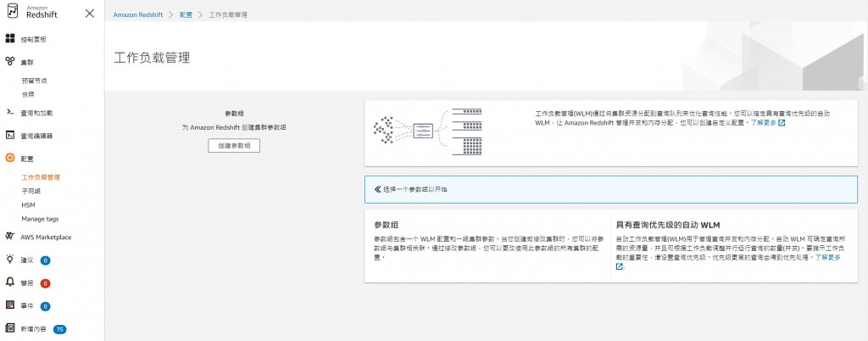Click the clusters icon in sidebar
This screenshot has width=868, height=341.
pyautogui.click(x=10, y=61)
